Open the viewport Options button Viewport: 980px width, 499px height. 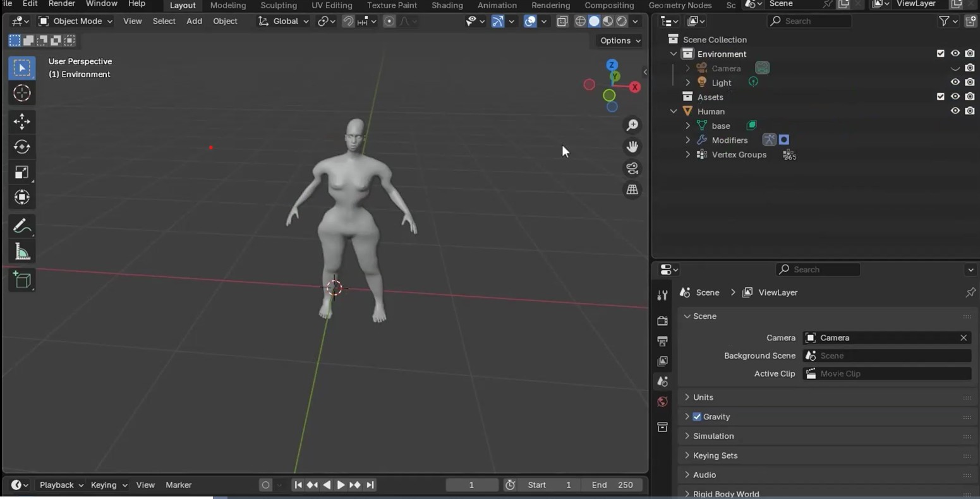tap(620, 40)
